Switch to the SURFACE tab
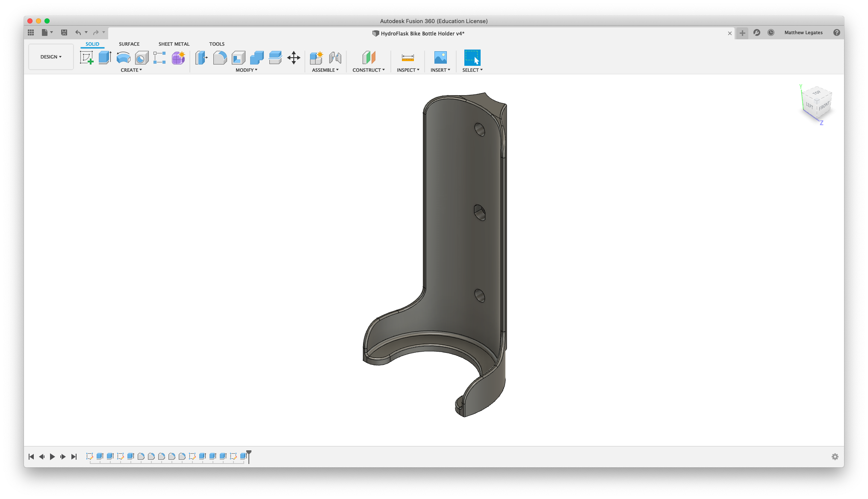 [x=129, y=44]
